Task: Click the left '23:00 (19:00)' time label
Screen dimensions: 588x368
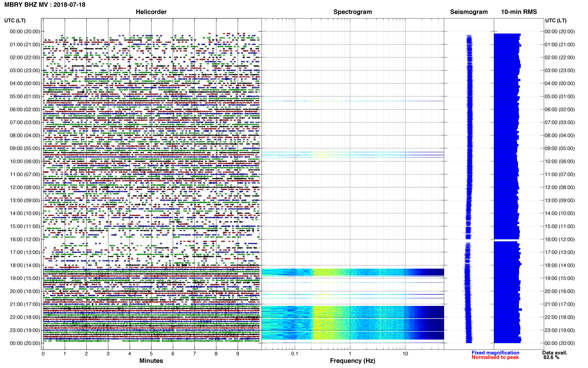Action: pos(25,330)
